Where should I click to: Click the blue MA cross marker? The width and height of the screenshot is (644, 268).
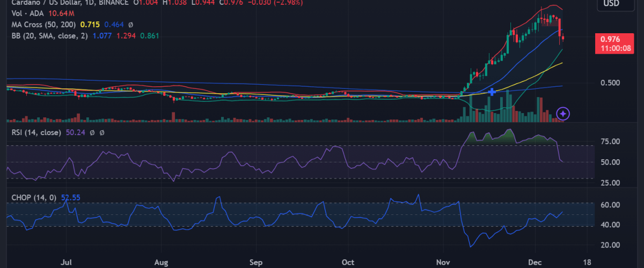pos(492,92)
